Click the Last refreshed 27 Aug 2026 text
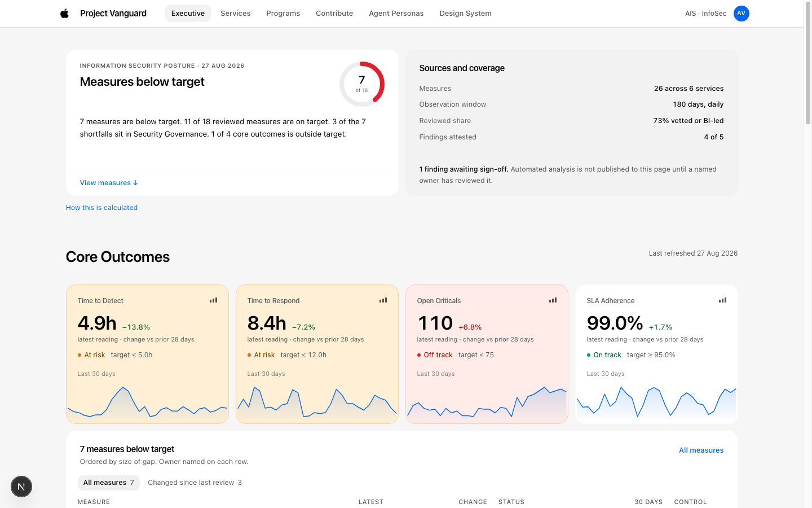Image resolution: width=812 pixels, height=508 pixels. click(x=693, y=253)
